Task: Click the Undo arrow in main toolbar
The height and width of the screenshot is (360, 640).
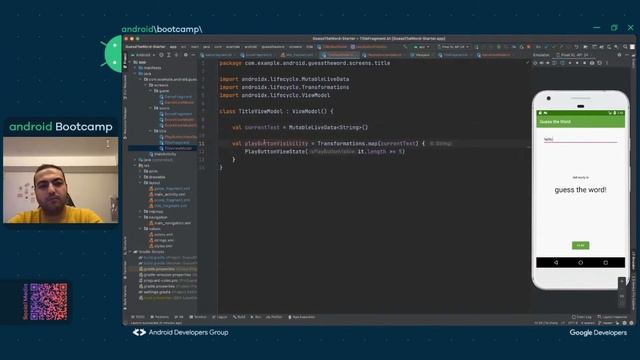Action: (x=576, y=47)
